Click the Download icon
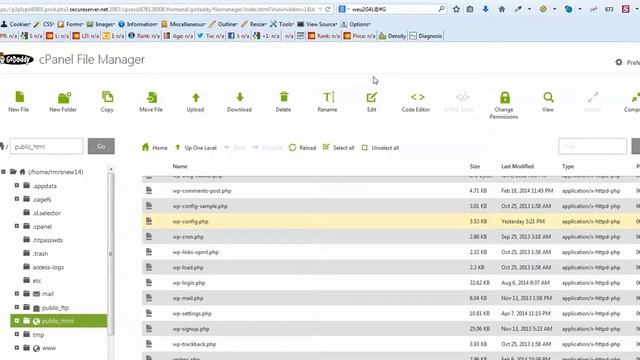 click(x=240, y=97)
